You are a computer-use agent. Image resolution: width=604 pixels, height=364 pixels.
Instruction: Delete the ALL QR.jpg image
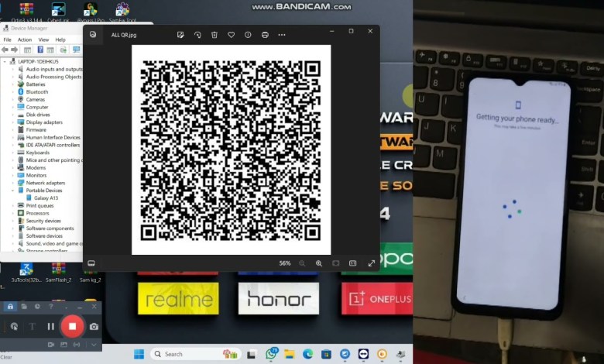coord(214,35)
